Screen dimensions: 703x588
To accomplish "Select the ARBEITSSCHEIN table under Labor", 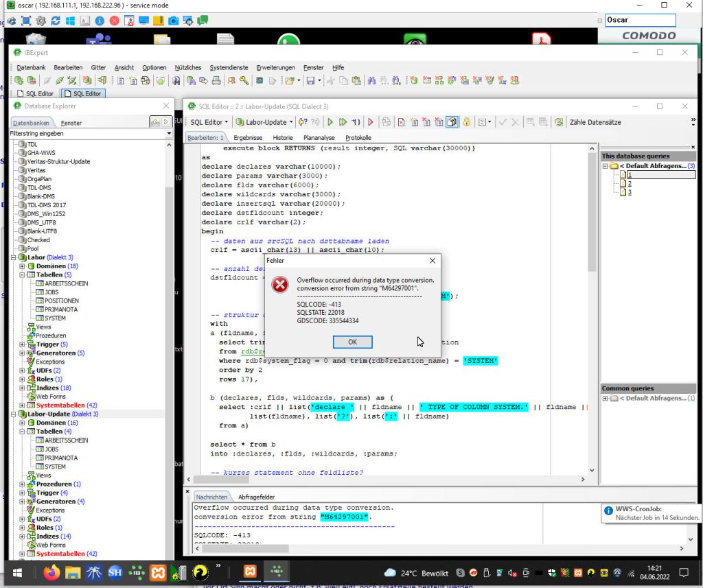I will (66, 283).
